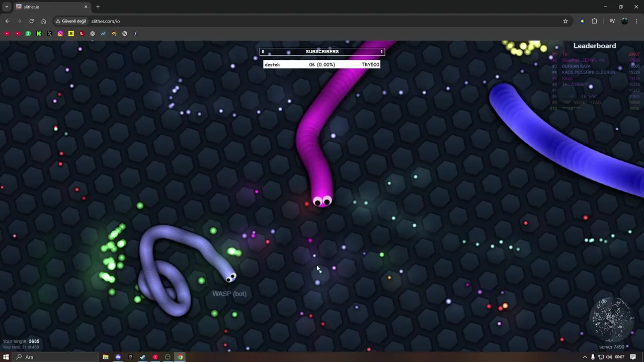
Task: Click the WASP (bot) snake label
Action: (x=229, y=294)
